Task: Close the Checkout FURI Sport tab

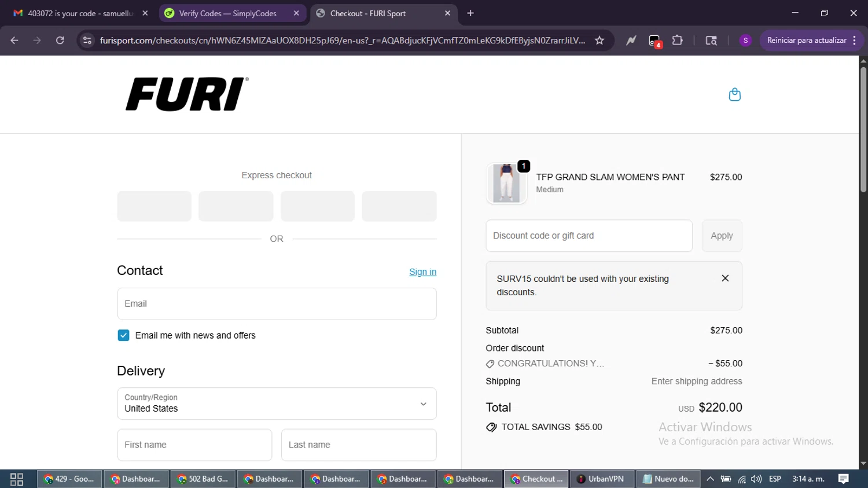Action: click(447, 13)
